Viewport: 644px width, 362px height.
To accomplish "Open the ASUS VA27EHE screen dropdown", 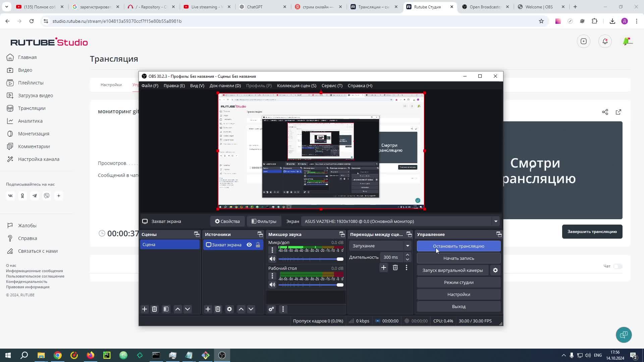I will pos(496,221).
